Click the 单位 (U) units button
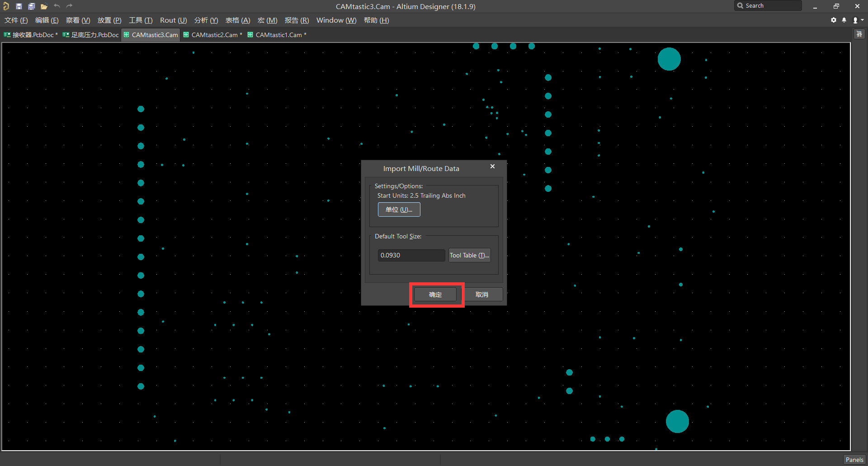Image resolution: width=868 pixels, height=466 pixels. [x=399, y=209]
